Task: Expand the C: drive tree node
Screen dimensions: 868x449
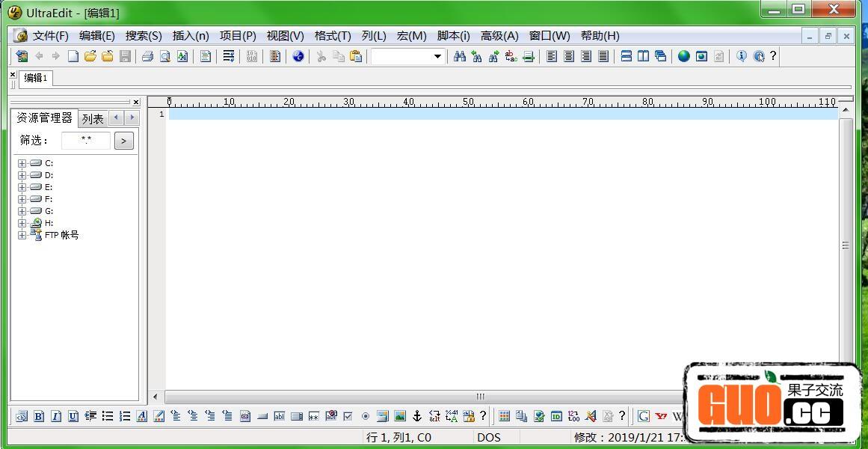Action: pyautogui.click(x=22, y=163)
